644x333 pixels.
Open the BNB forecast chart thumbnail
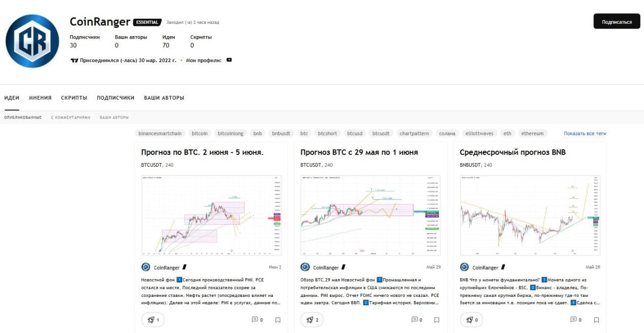(x=530, y=215)
